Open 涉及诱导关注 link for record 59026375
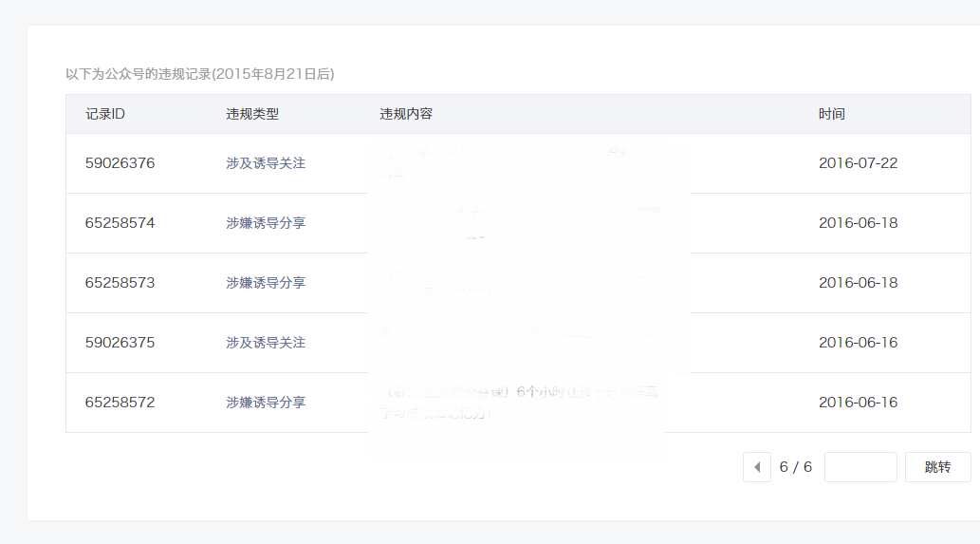Screen dimensions: 980x544 point(266,343)
